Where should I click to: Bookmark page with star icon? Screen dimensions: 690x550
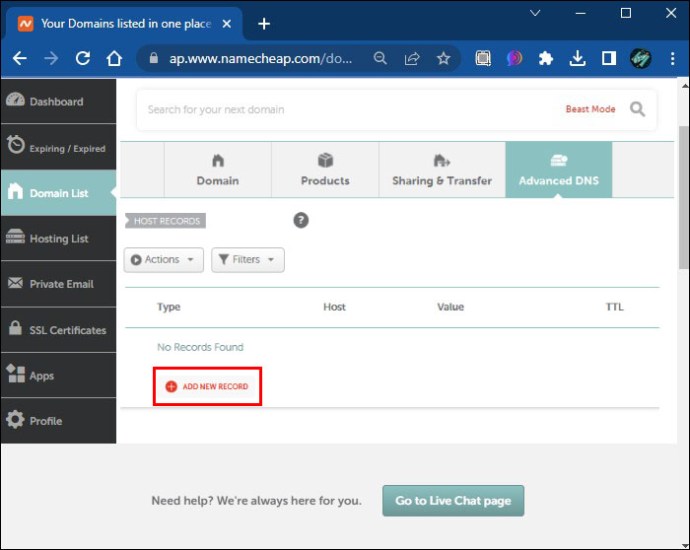pos(444,58)
